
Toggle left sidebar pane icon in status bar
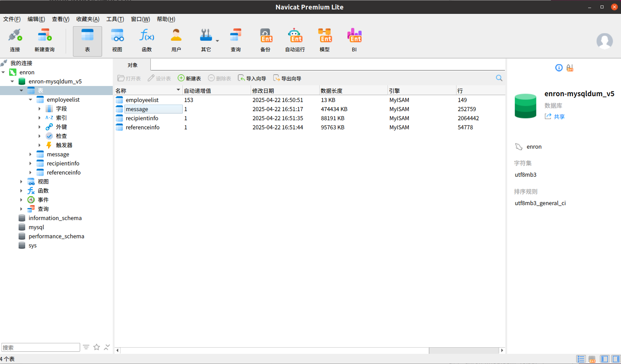(605, 359)
